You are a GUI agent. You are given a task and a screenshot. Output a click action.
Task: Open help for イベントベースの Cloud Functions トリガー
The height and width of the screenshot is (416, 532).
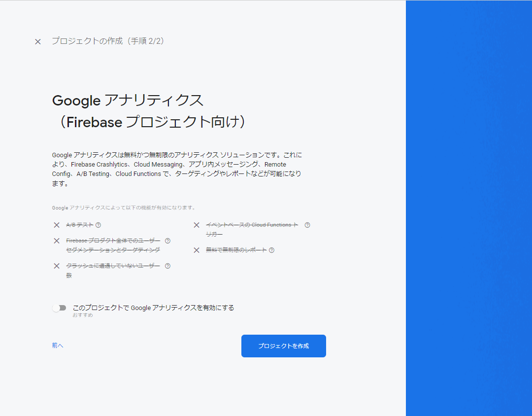(307, 225)
